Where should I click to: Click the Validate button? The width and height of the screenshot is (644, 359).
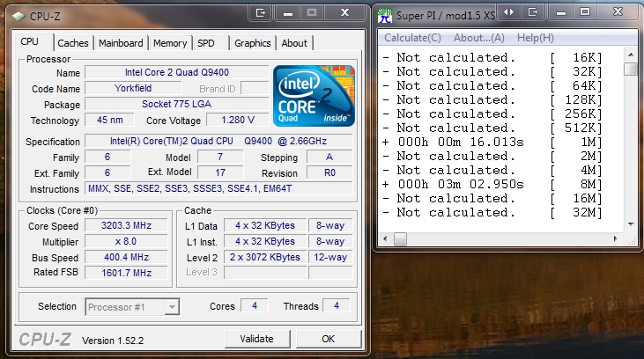click(x=256, y=339)
